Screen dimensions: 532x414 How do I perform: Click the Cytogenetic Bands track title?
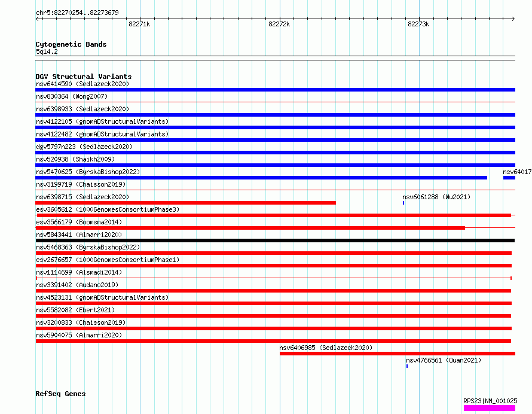[x=71, y=44]
